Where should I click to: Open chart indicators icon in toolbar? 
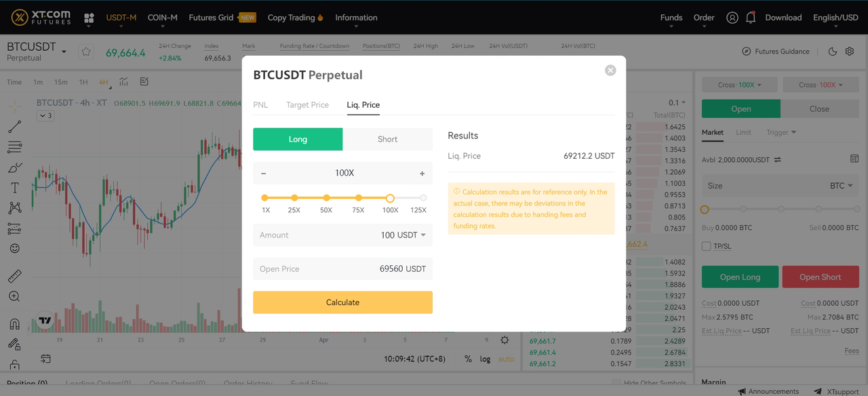(123, 82)
